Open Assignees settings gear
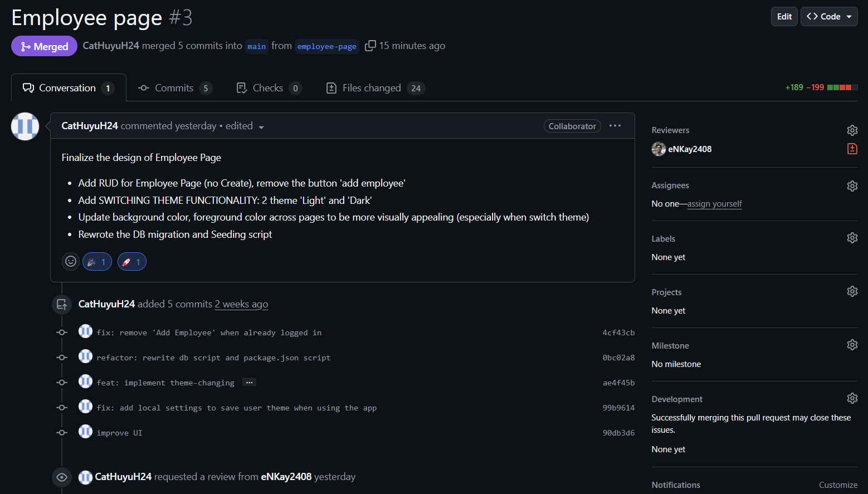 [x=852, y=185]
